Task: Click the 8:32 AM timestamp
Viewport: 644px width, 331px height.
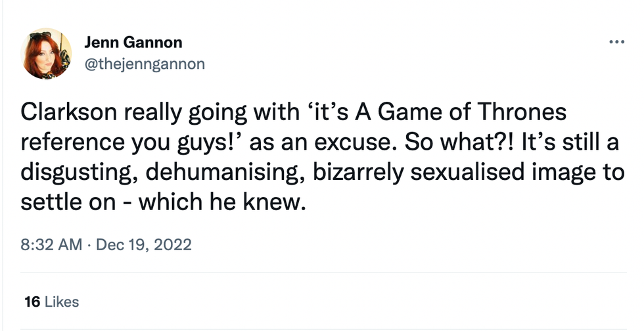Action: coord(52,245)
